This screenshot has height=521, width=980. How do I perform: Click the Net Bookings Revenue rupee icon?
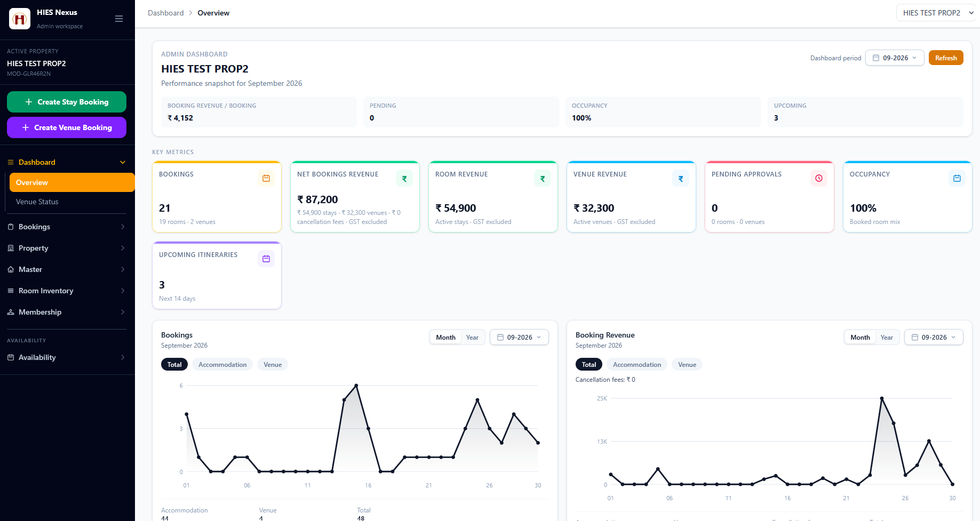pyautogui.click(x=404, y=179)
